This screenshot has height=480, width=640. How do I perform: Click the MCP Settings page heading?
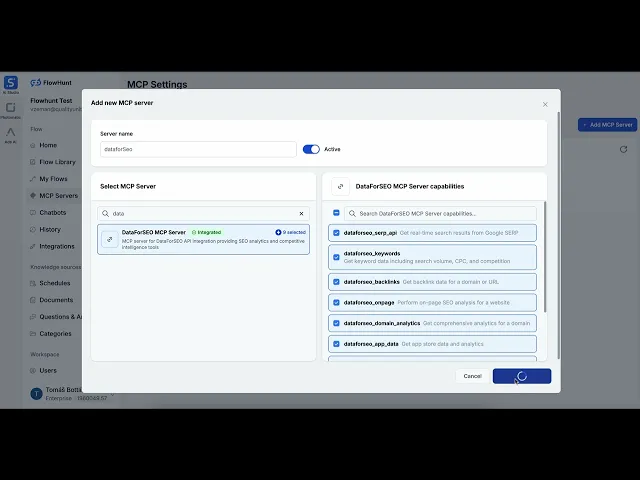coord(157,84)
